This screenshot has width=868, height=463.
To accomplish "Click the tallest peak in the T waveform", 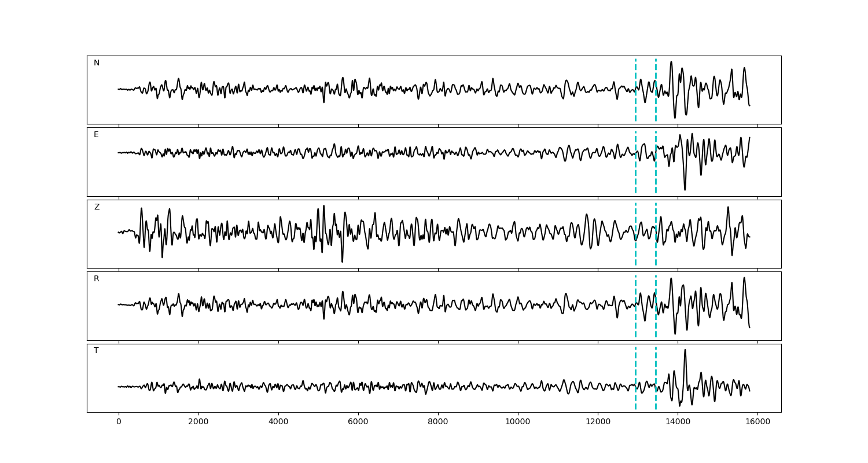I will (685, 350).
